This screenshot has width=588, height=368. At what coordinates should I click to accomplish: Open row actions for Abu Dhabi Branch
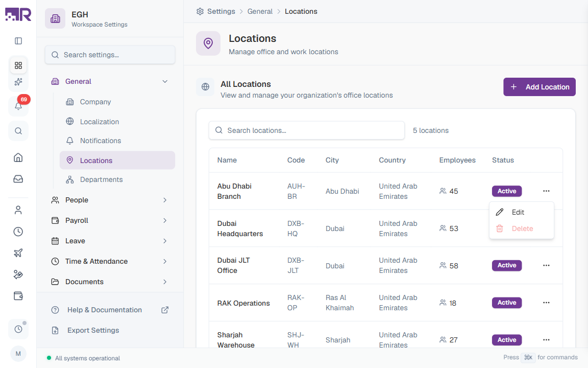(x=546, y=191)
